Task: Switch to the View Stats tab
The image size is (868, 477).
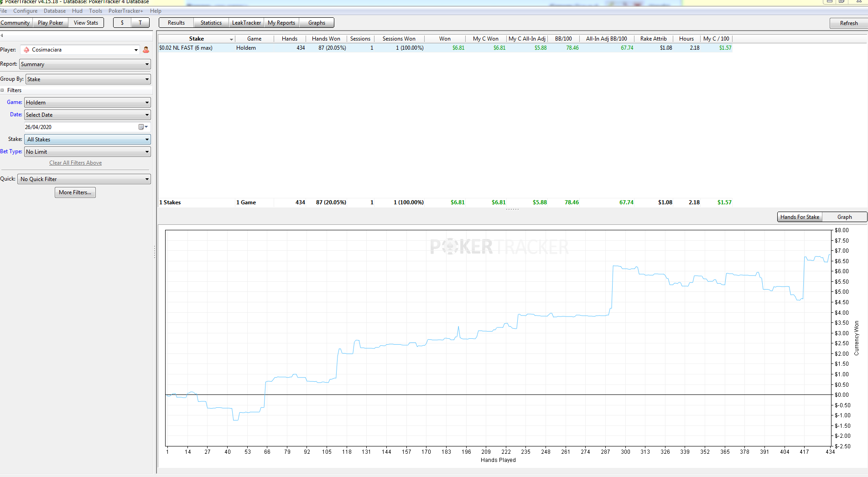Action: 86,23
